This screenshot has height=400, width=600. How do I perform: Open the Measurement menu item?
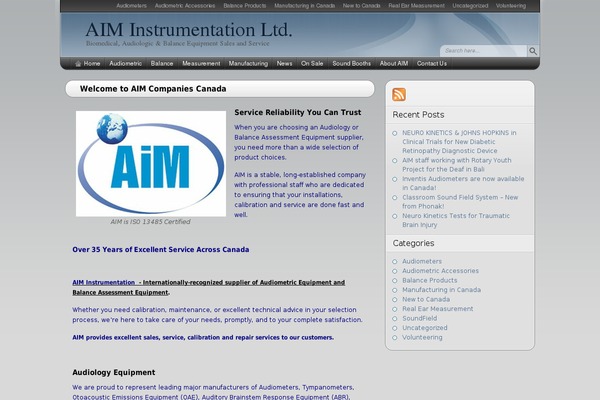coord(201,64)
